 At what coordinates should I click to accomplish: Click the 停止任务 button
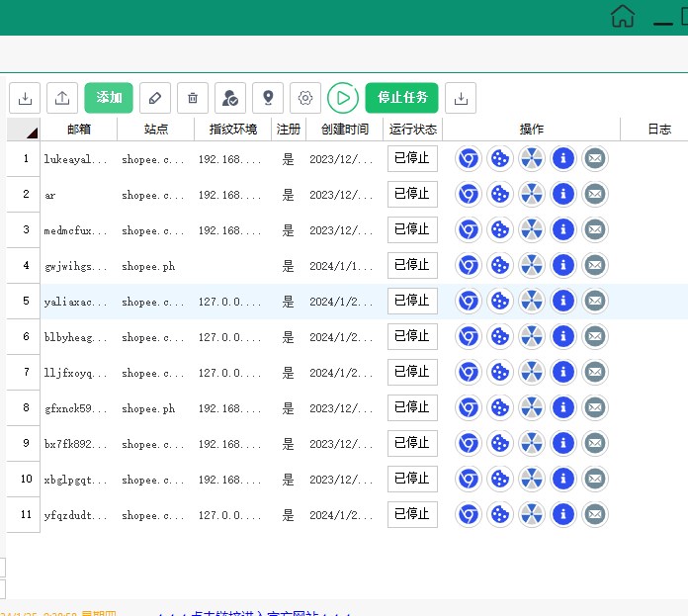coord(402,98)
